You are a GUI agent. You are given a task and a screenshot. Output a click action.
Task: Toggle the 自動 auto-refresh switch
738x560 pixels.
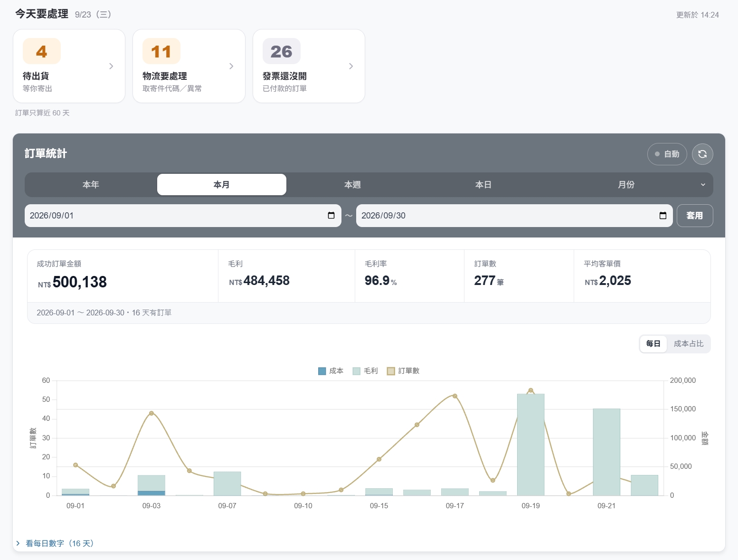[x=667, y=154]
